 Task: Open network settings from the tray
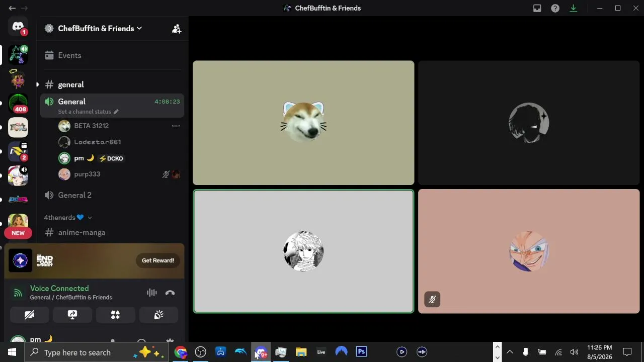pyautogui.click(x=558, y=352)
